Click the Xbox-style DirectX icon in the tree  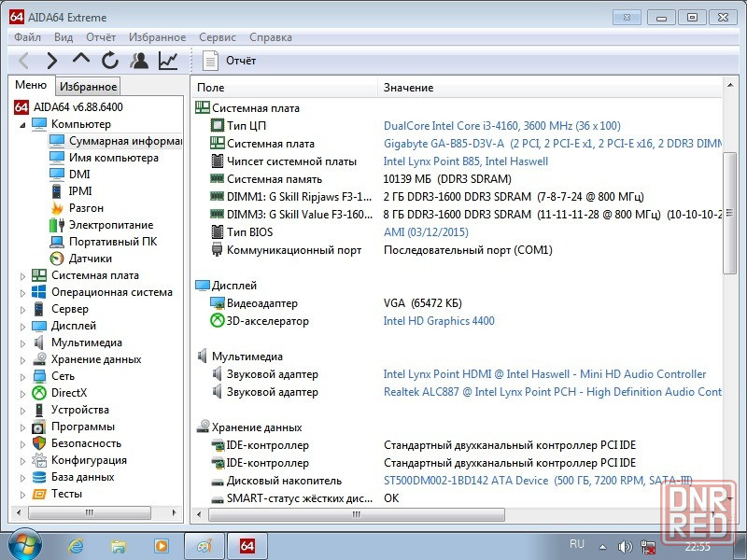tap(39, 393)
